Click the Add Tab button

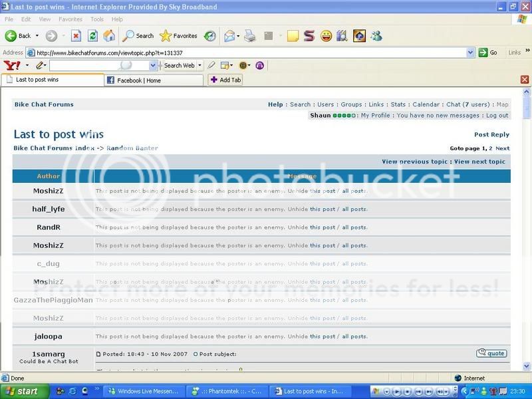[225, 80]
